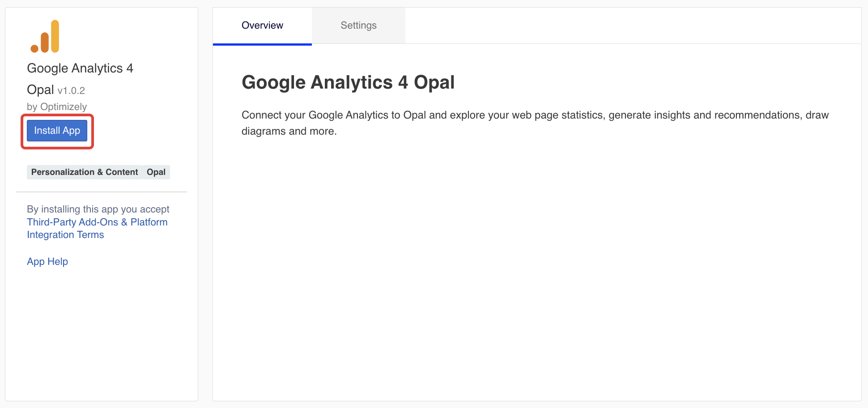This screenshot has height=408, width=868.
Task: Select the Overview tab
Action: pos(262,25)
